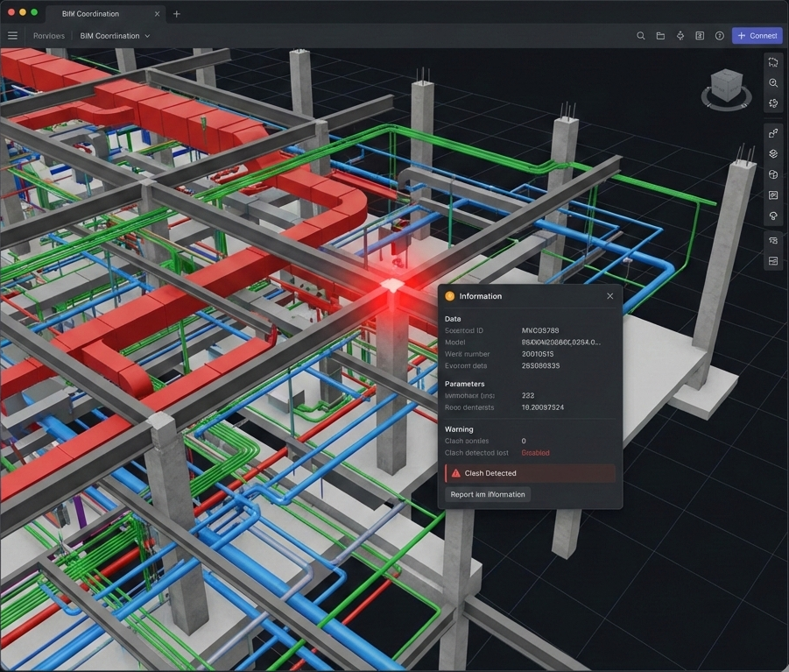
Task: Click the Connect button
Action: click(x=757, y=36)
